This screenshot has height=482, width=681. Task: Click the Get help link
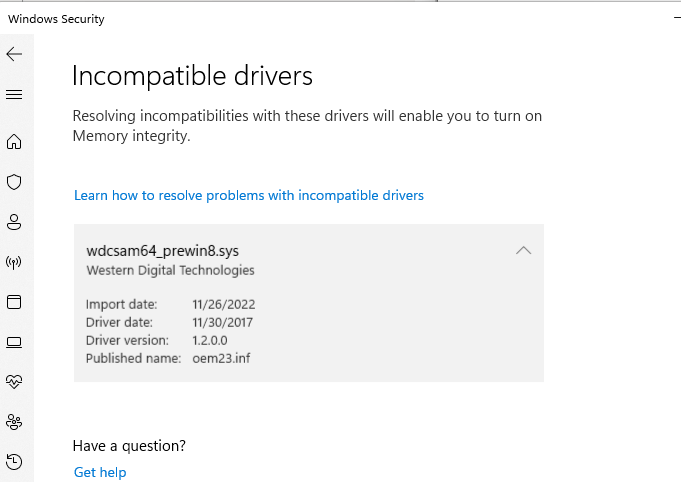100,472
